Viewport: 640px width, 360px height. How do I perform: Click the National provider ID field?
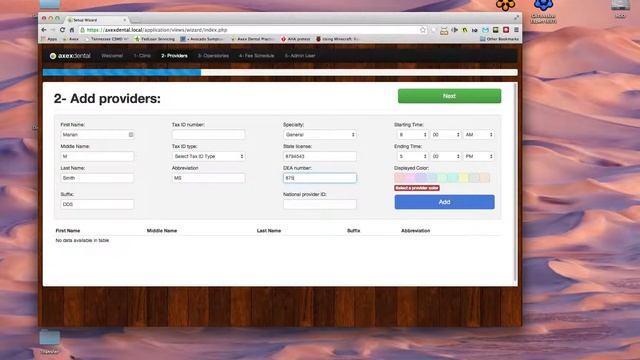pos(320,204)
